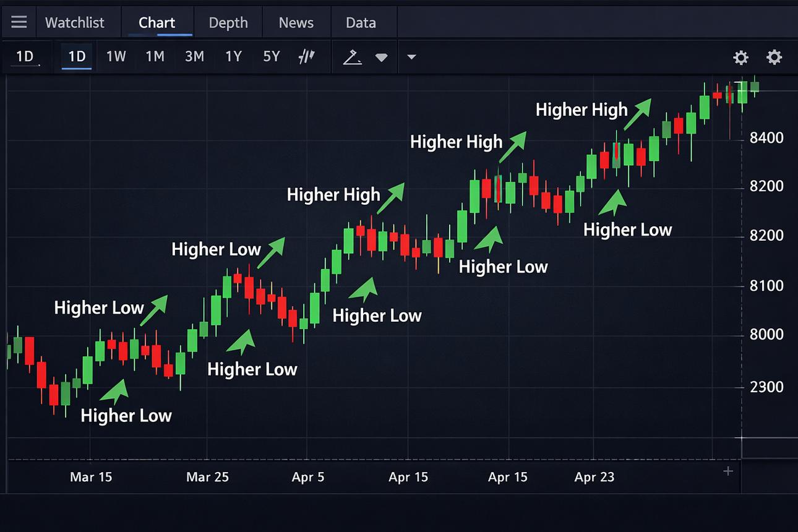Click the Mar 15 date label
The image size is (798, 532).
[x=91, y=477]
